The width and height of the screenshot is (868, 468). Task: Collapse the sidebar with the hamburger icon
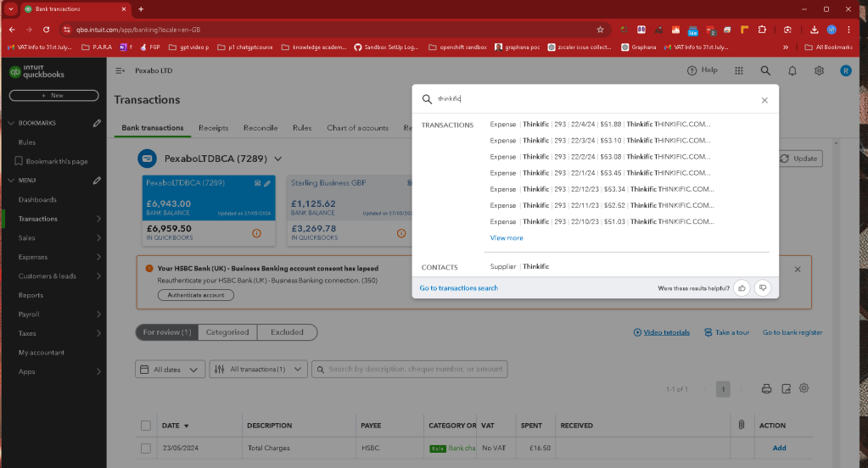coord(120,71)
